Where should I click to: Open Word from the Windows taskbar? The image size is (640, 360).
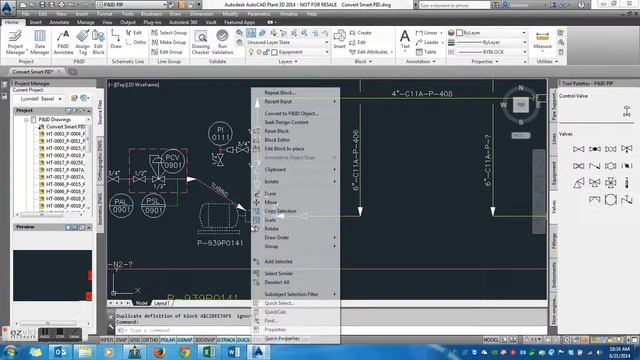tap(233, 352)
